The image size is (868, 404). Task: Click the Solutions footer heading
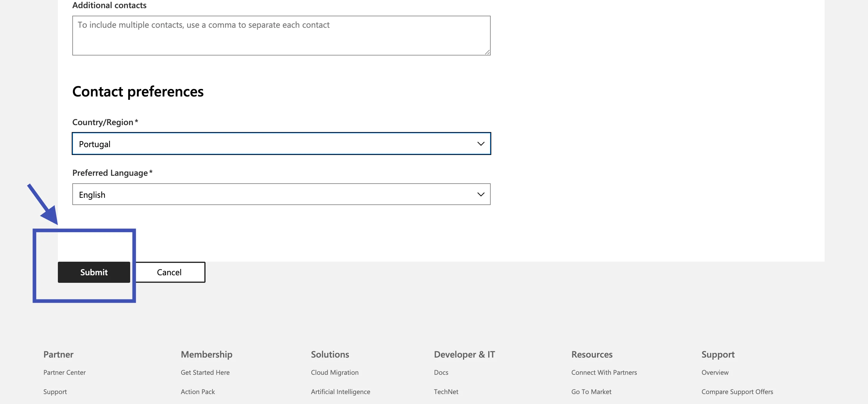pos(330,354)
